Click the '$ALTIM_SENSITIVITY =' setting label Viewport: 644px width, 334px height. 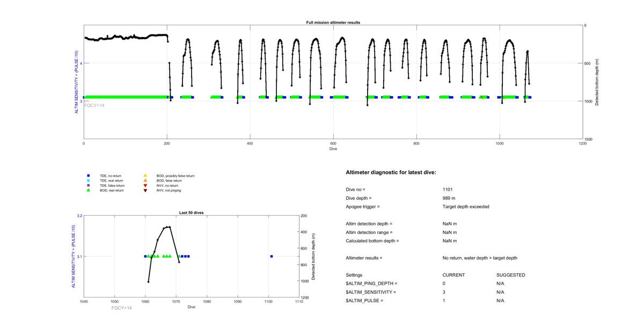[371, 292]
